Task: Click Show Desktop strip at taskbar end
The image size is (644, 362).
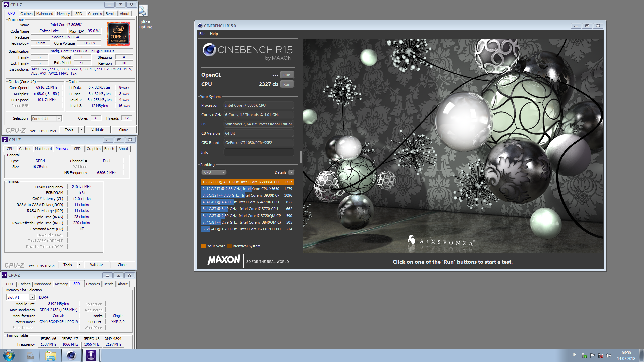Action: pyautogui.click(x=641, y=355)
